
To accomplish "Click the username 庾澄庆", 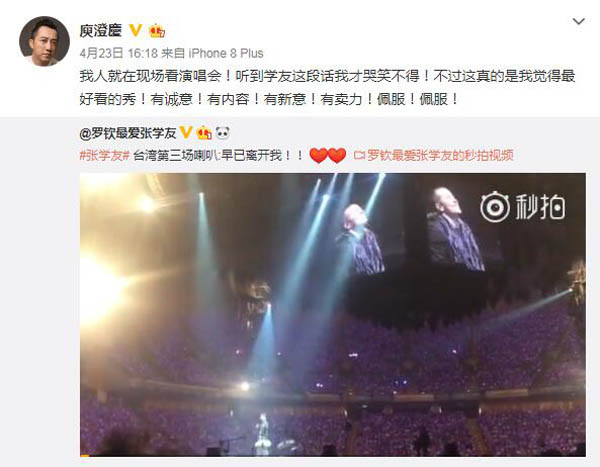I will tap(101, 30).
